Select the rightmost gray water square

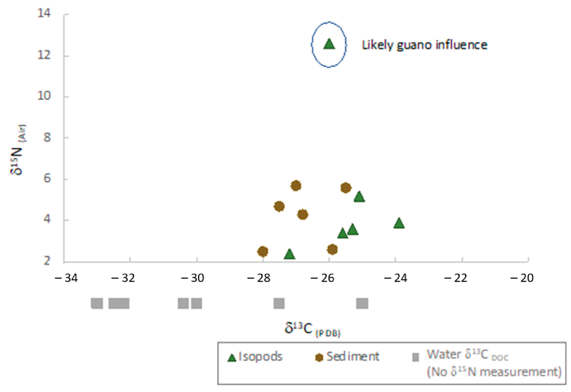[362, 303]
